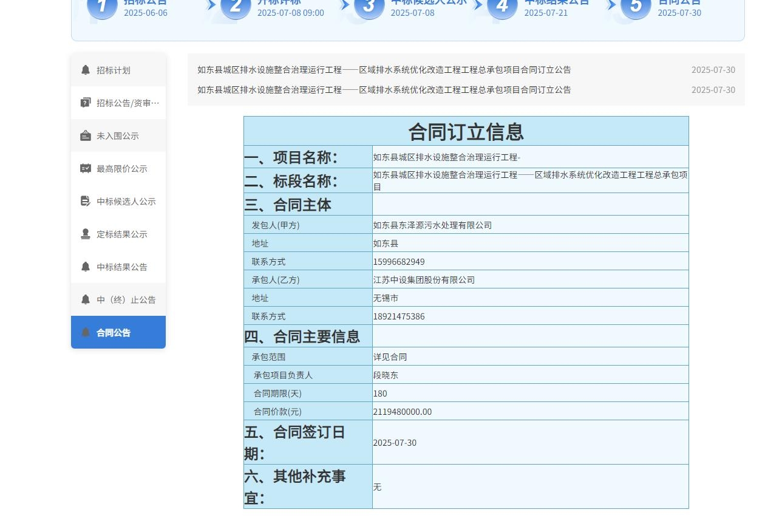Open the 招标计划 sidebar section
765x532 pixels.
click(118, 70)
